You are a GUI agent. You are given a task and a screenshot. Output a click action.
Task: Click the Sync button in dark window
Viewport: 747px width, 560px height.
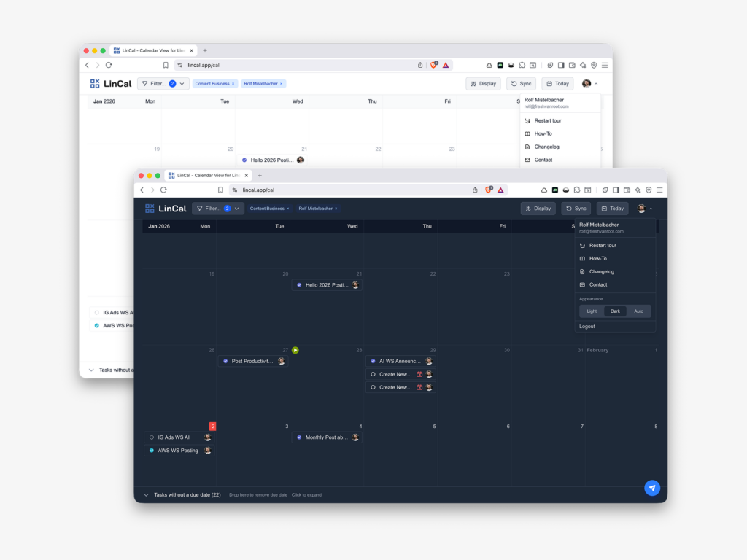click(x=576, y=209)
